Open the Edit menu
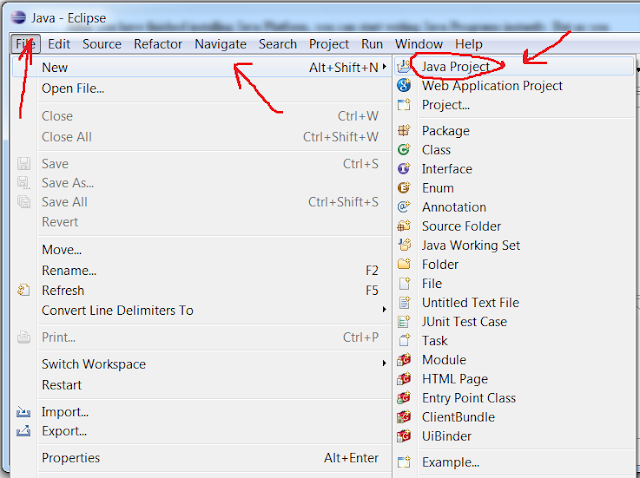Image resolution: width=640 pixels, height=478 pixels. pyautogui.click(x=59, y=44)
